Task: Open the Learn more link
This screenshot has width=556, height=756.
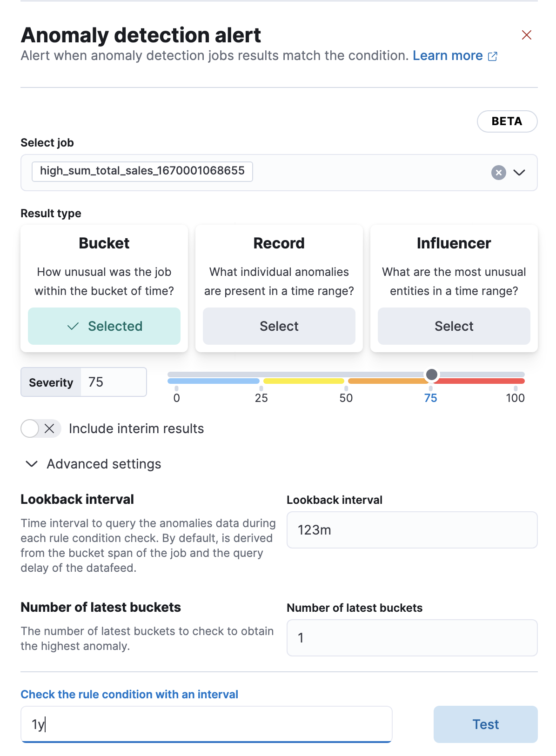Action: click(x=448, y=56)
